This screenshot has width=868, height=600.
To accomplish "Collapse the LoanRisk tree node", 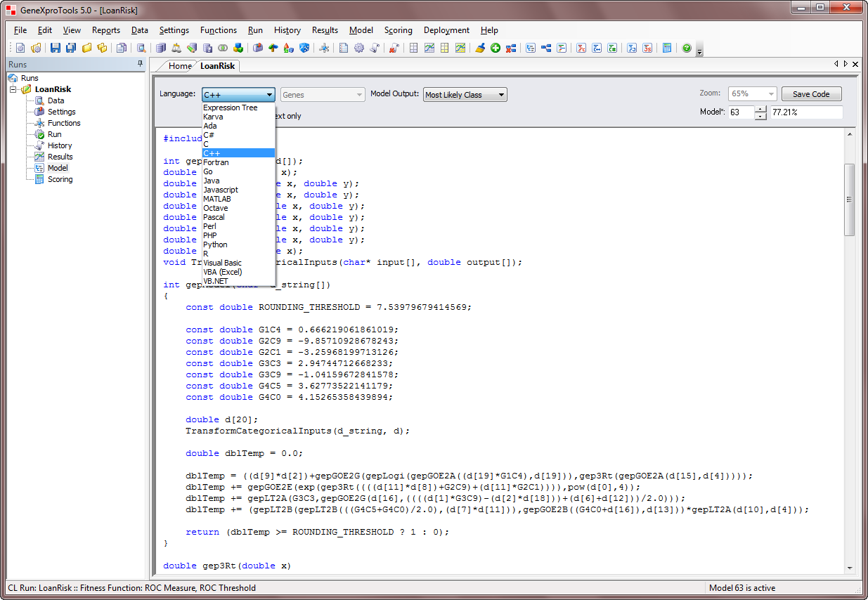I will 13,89.
